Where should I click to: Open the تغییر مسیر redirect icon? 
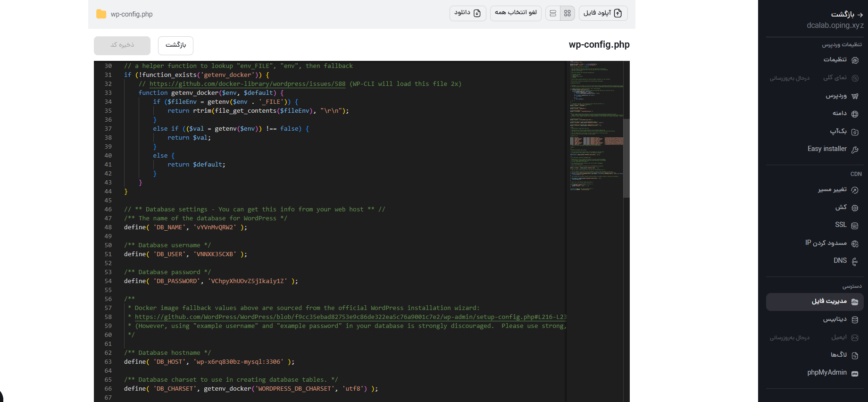[855, 190]
